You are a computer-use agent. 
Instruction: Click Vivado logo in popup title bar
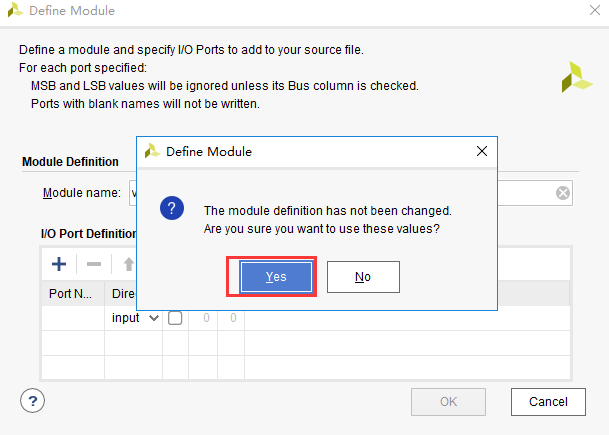pos(152,152)
